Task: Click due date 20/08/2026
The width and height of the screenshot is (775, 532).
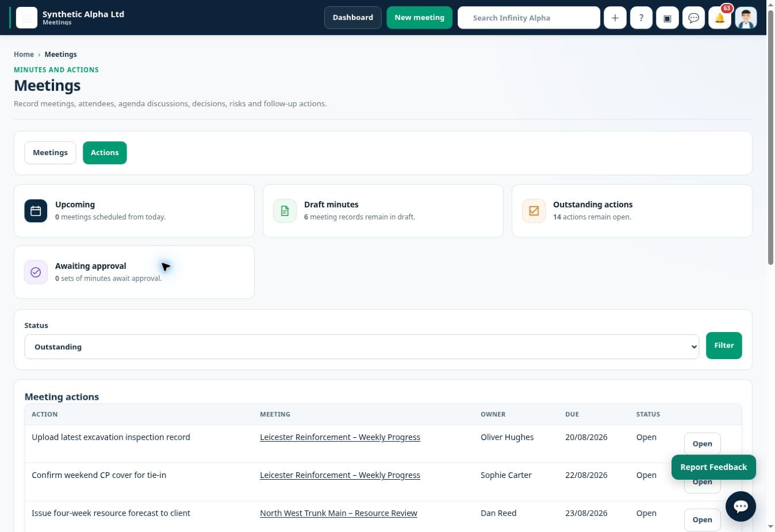Action: click(586, 437)
